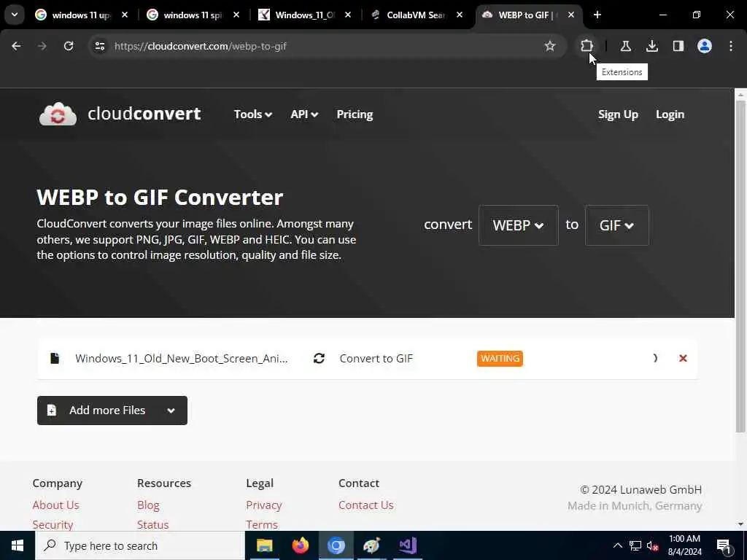The width and height of the screenshot is (747, 560).
Task: Click the cloudconvert logo
Action: (120, 114)
